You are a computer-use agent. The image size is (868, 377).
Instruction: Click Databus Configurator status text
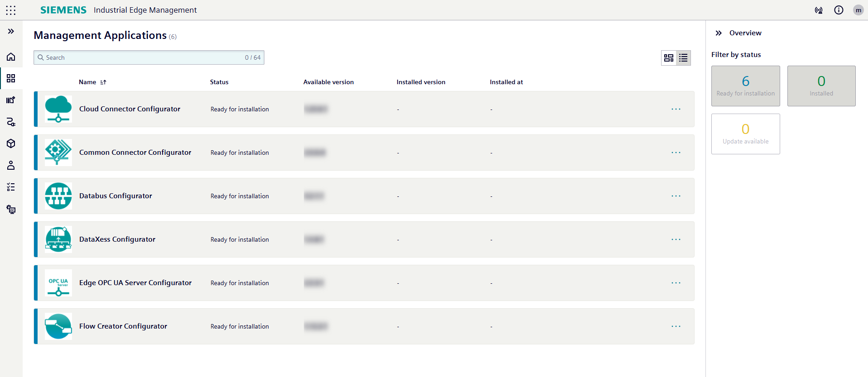(x=240, y=196)
